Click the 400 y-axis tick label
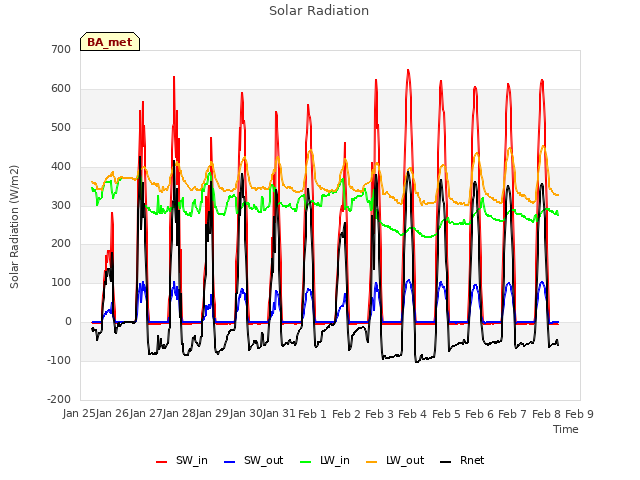This screenshot has width=640, height=480. 61,167
